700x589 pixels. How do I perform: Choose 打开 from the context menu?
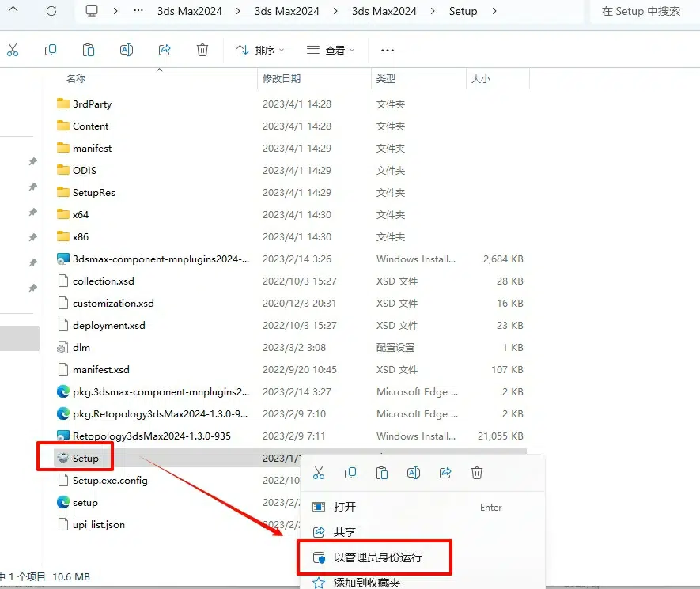(x=345, y=508)
